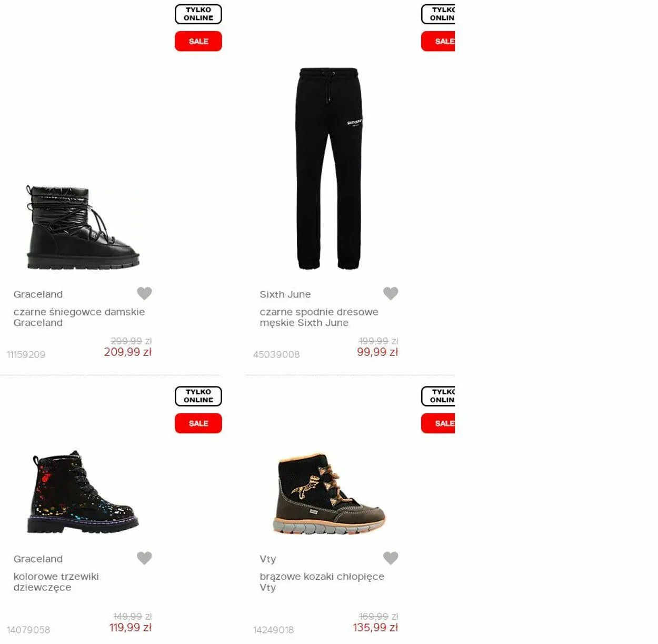Open czarne spodnie dresowe męskie product link
The width and height of the screenshot is (658, 644).
[319, 317]
